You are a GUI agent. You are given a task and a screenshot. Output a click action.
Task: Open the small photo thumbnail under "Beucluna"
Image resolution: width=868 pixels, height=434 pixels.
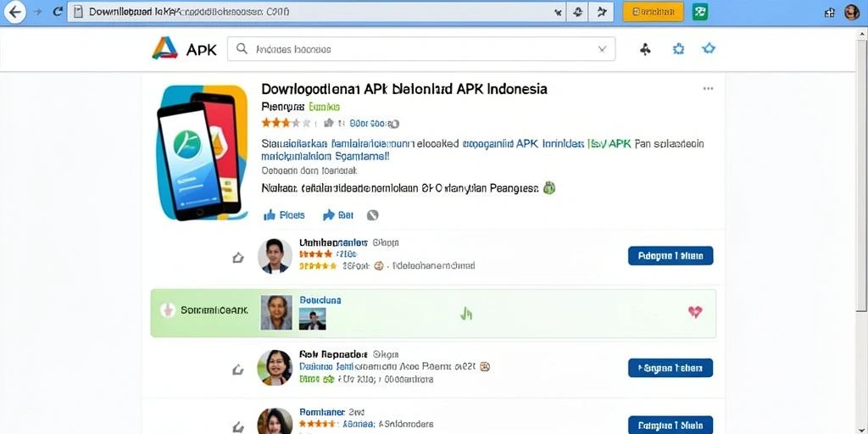[x=312, y=319]
